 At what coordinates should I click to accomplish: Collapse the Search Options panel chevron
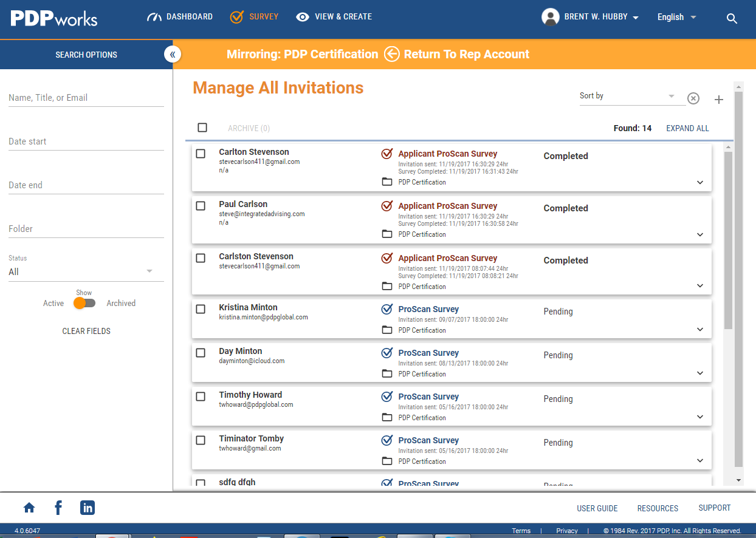[173, 54]
